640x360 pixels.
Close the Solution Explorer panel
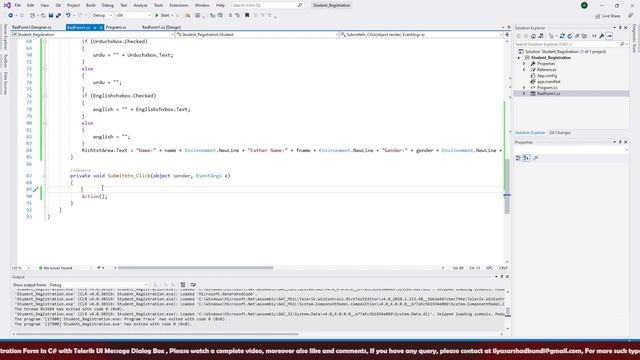click(626, 28)
